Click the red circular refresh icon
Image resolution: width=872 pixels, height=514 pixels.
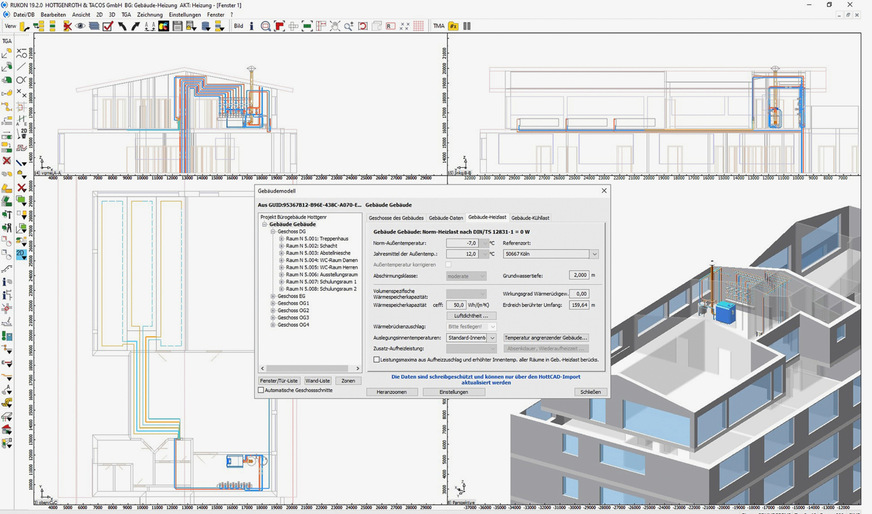click(x=363, y=26)
